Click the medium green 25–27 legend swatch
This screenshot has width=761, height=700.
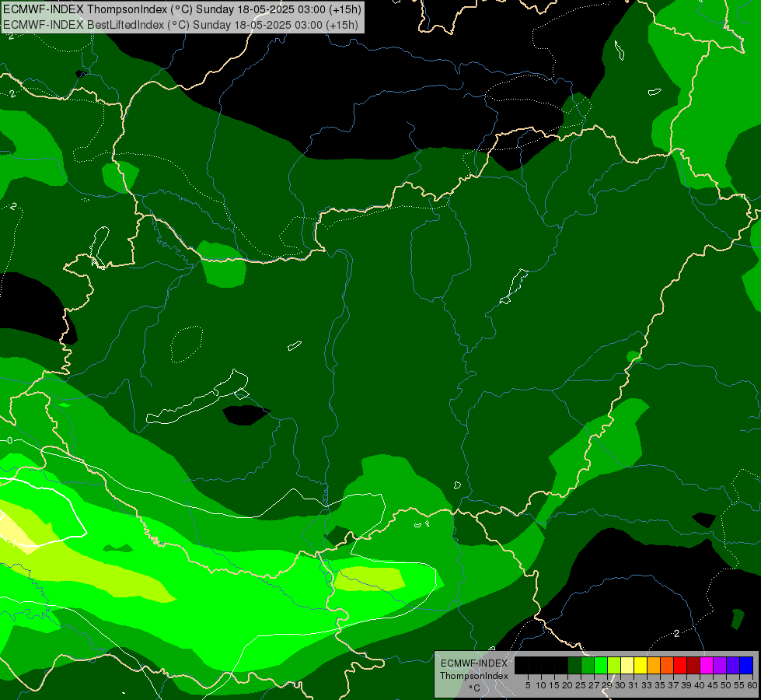(588, 665)
